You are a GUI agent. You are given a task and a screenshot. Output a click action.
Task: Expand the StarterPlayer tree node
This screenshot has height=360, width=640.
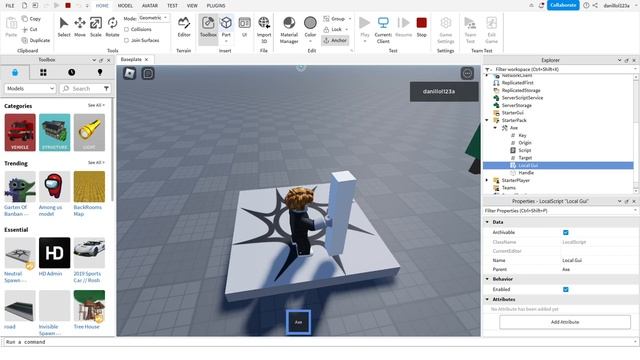pos(487,180)
